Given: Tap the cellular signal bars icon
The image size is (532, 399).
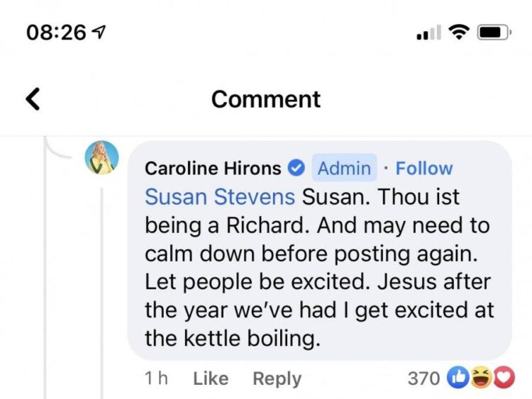Looking at the screenshot, I should tap(428, 33).
